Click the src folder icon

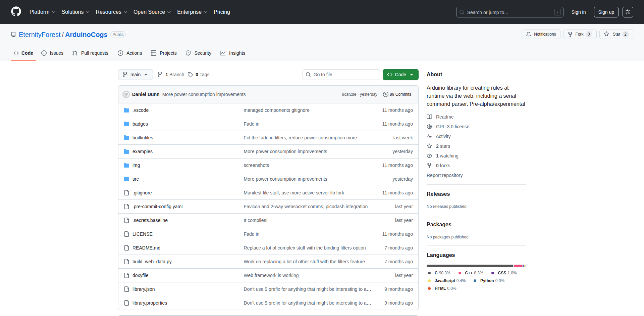126,179
